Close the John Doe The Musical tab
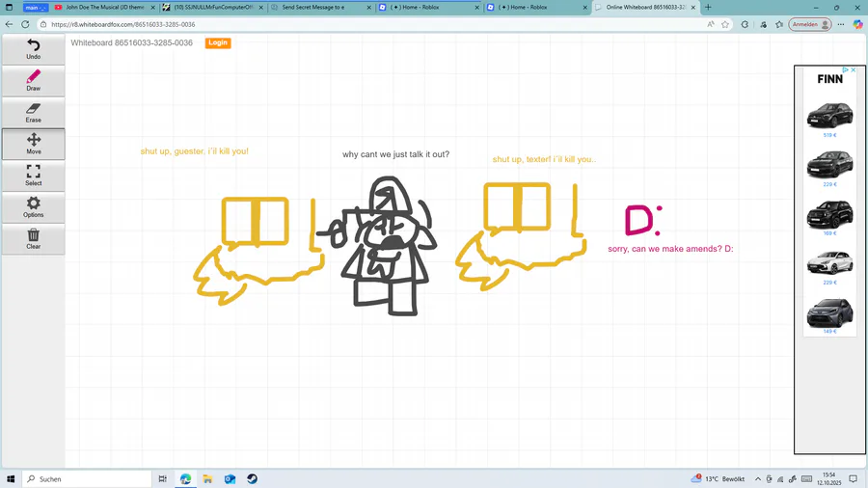Viewport: 868px width, 488px height. click(152, 7)
